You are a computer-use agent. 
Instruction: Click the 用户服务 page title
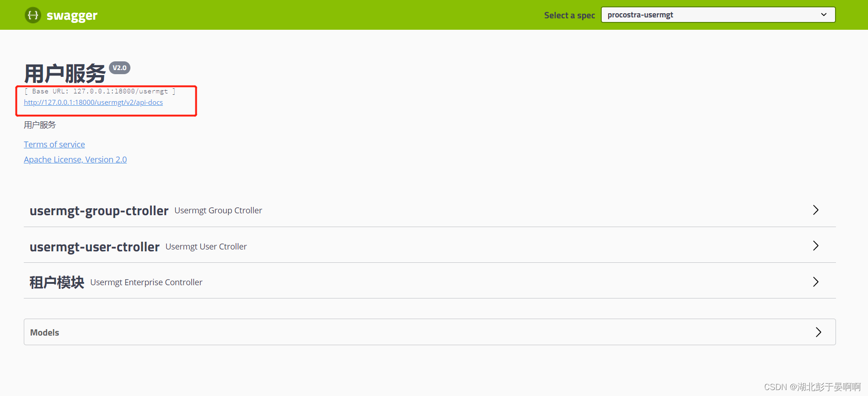(65, 74)
